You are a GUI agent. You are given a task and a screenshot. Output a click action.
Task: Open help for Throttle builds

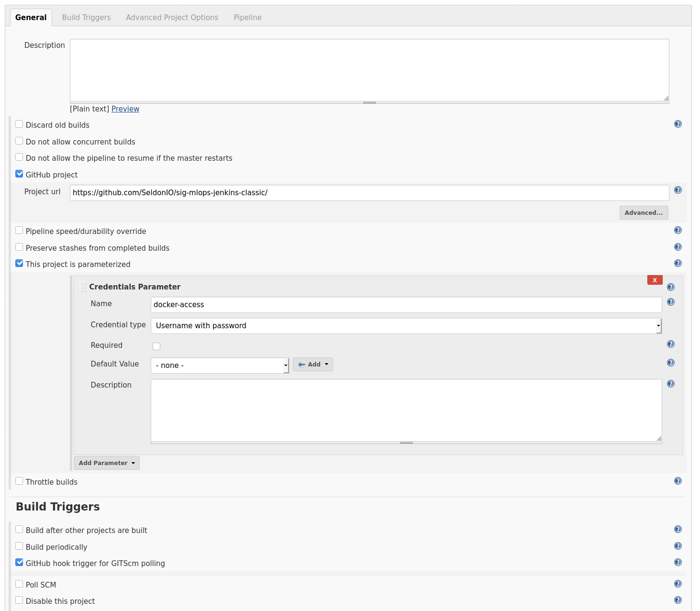pyautogui.click(x=678, y=481)
